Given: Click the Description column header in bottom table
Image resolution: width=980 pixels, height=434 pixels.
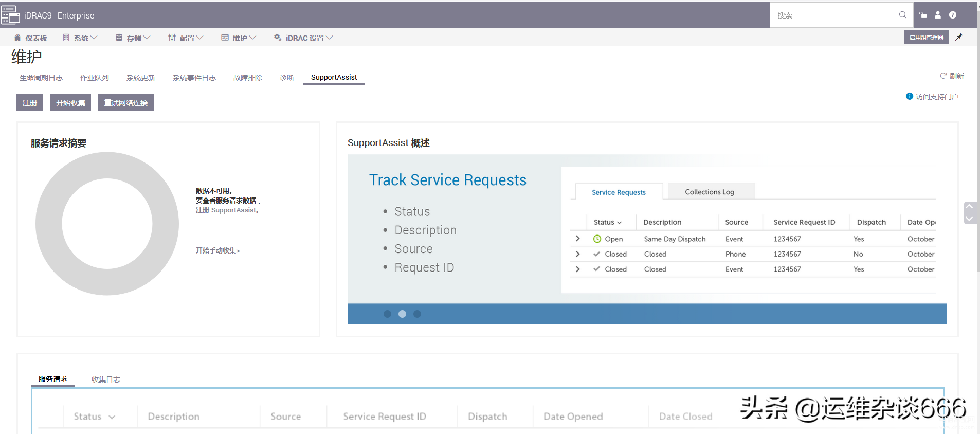Looking at the screenshot, I should pos(174,417).
